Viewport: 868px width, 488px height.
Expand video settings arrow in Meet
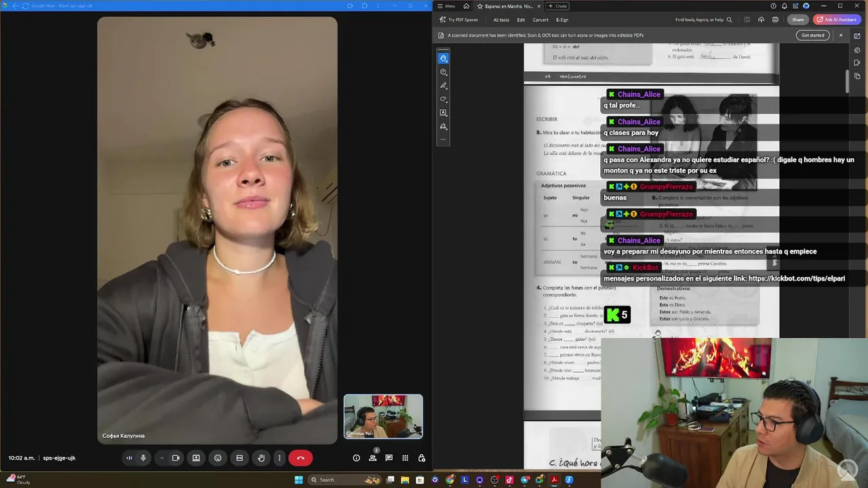pyautogui.click(x=161, y=458)
